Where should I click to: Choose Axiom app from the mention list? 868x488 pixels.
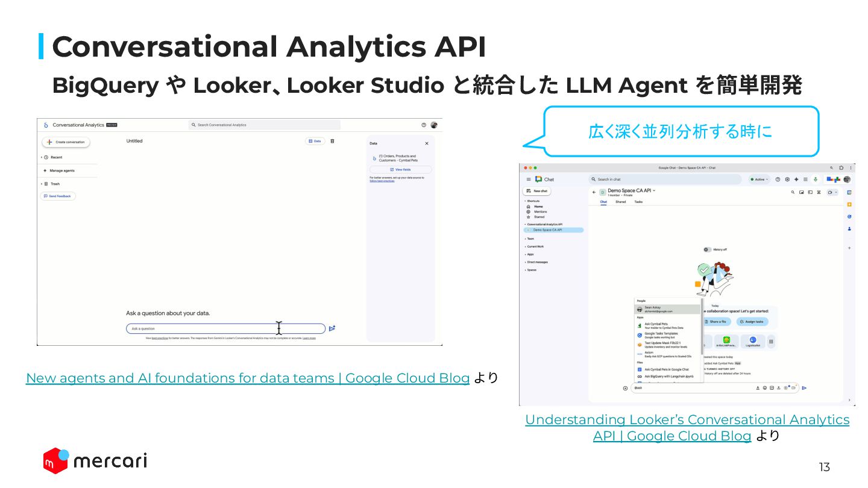[x=668, y=354]
